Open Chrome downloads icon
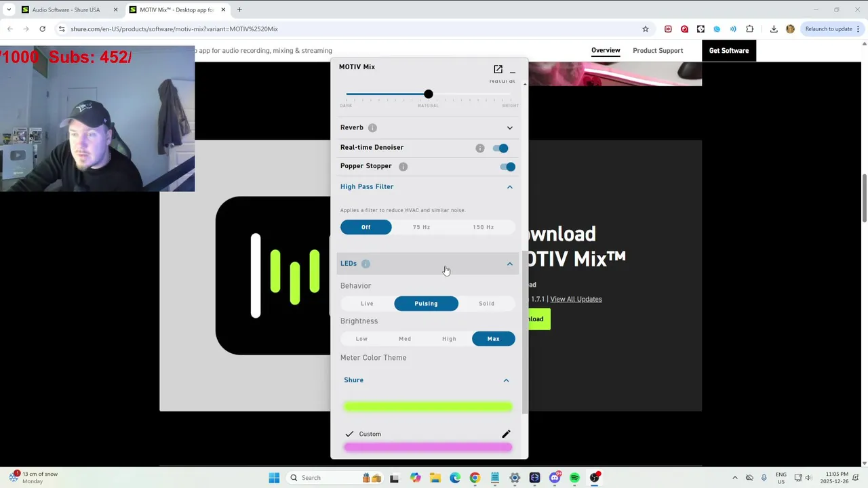 tap(774, 29)
